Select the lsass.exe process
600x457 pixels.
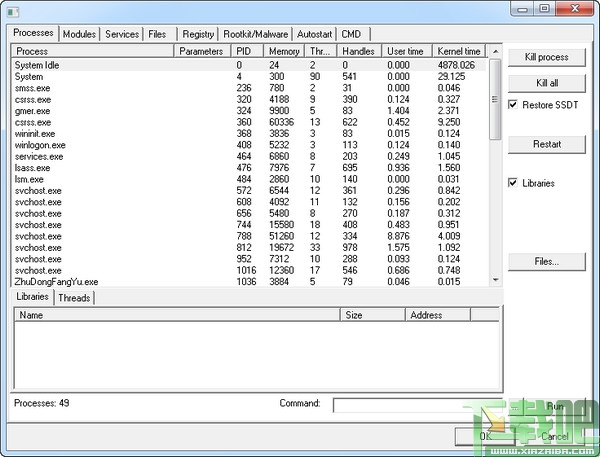click(250, 168)
